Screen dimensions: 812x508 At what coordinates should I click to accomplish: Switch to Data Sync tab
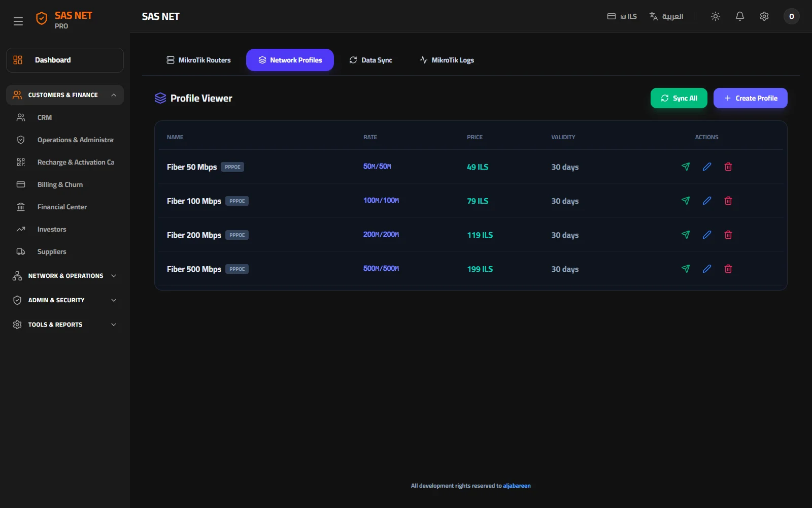(371, 60)
